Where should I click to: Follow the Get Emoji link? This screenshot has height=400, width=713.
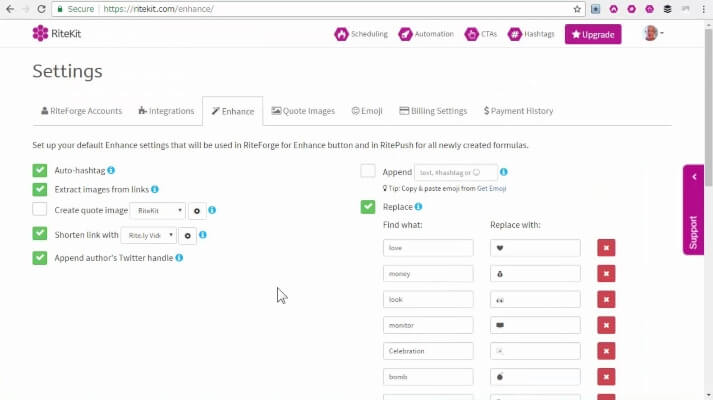(492, 188)
